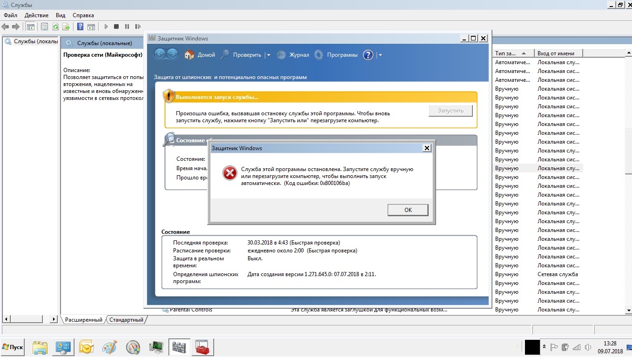Select Службы (локальные) node in left tree
This screenshot has height=364, width=632.
(32, 41)
